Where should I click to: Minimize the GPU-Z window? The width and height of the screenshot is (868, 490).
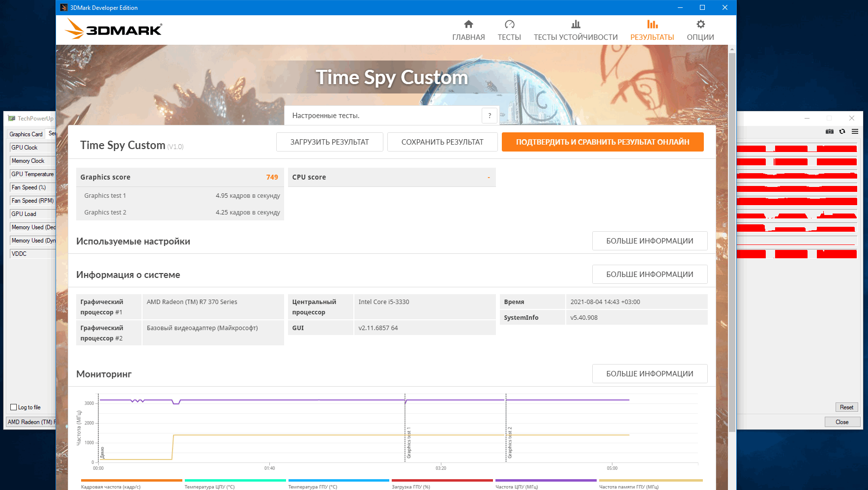tap(807, 118)
